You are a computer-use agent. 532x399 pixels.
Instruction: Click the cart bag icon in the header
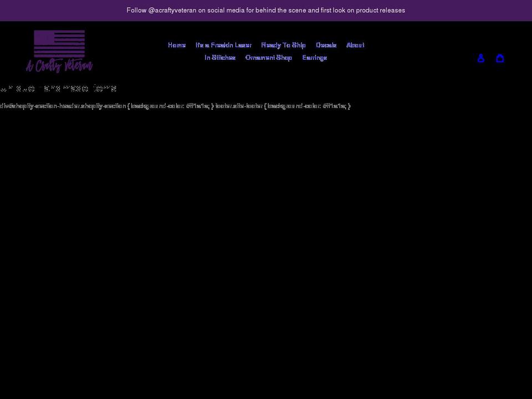click(500, 58)
